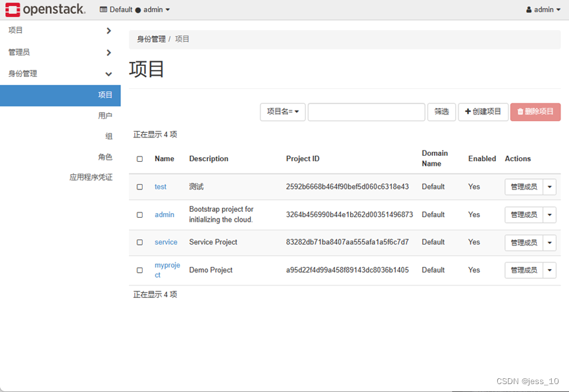Select project ID 83282db71ba8407aa555afa1a5f6c7d7

347,243
